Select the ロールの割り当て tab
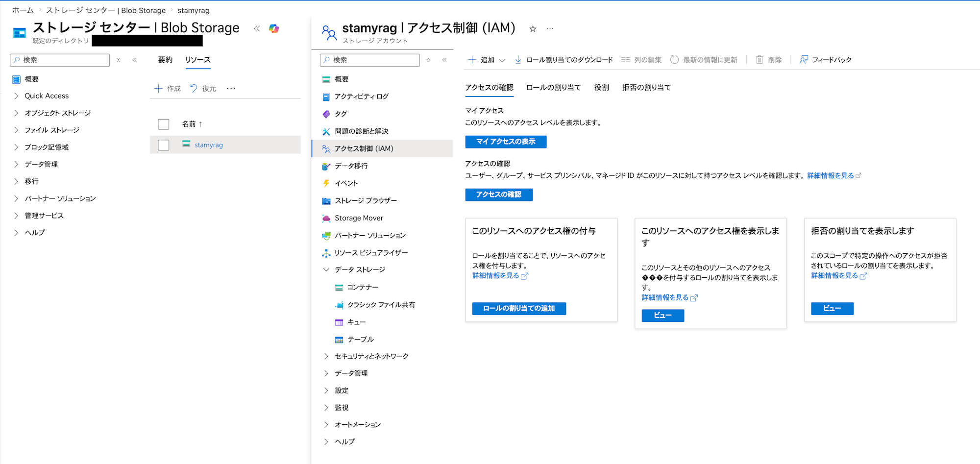Screen dimensions: 980x464 pos(554,88)
